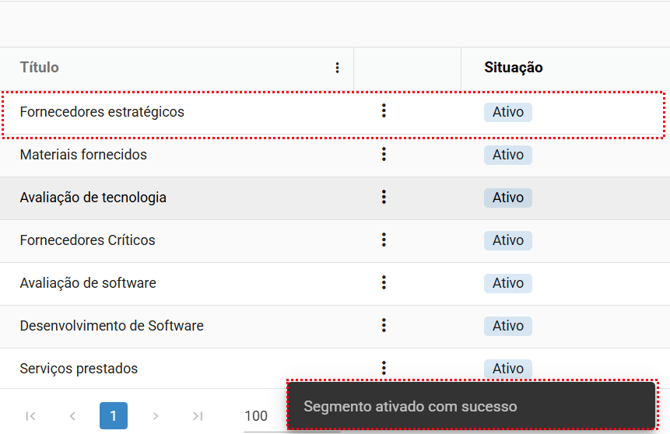Open actions menu for Avaliação de tecnologia
The height and width of the screenshot is (434, 670).
[384, 197]
